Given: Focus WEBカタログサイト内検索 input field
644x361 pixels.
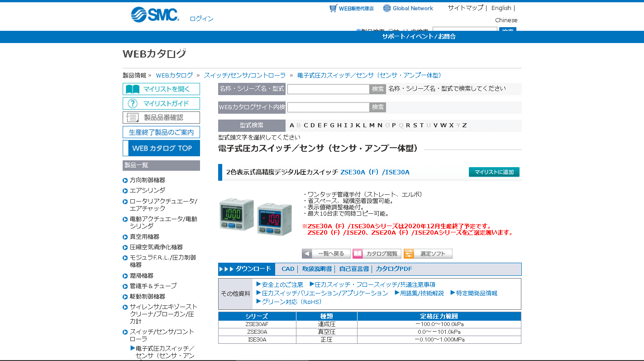Looking at the screenshot, I should click(329, 107).
